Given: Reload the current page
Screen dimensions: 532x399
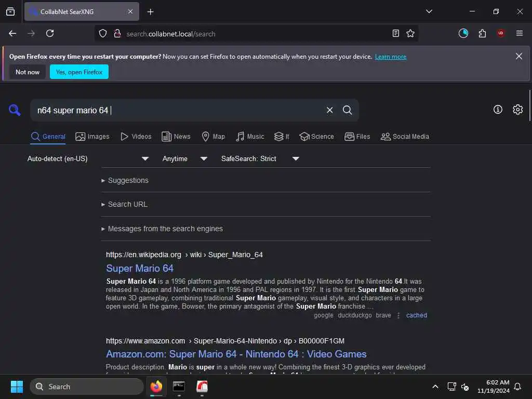Looking at the screenshot, I should coord(50,33).
